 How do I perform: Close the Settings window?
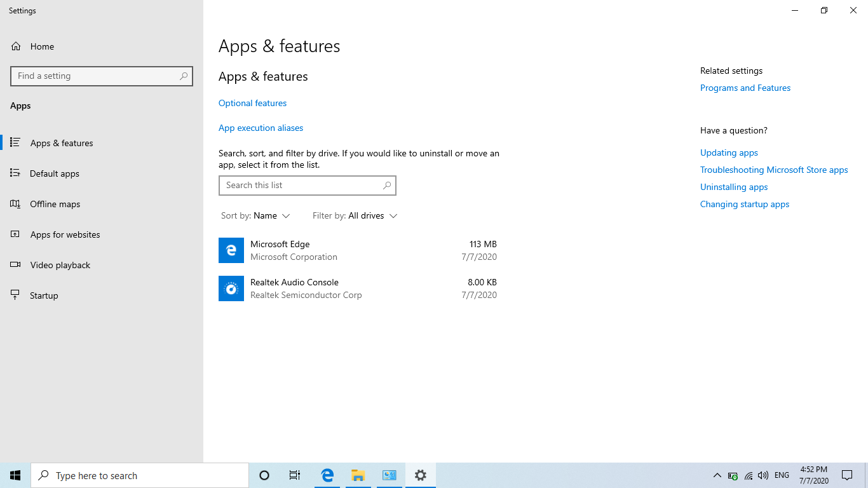853,10
